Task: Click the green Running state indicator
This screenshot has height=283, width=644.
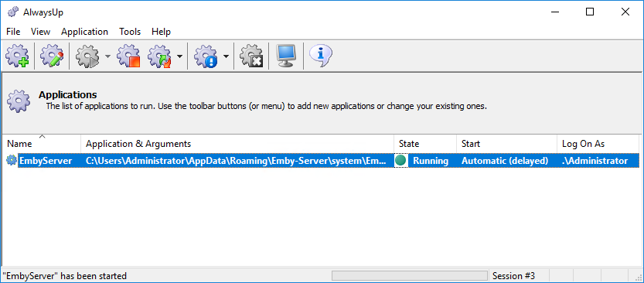Action: tap(400, 161)
